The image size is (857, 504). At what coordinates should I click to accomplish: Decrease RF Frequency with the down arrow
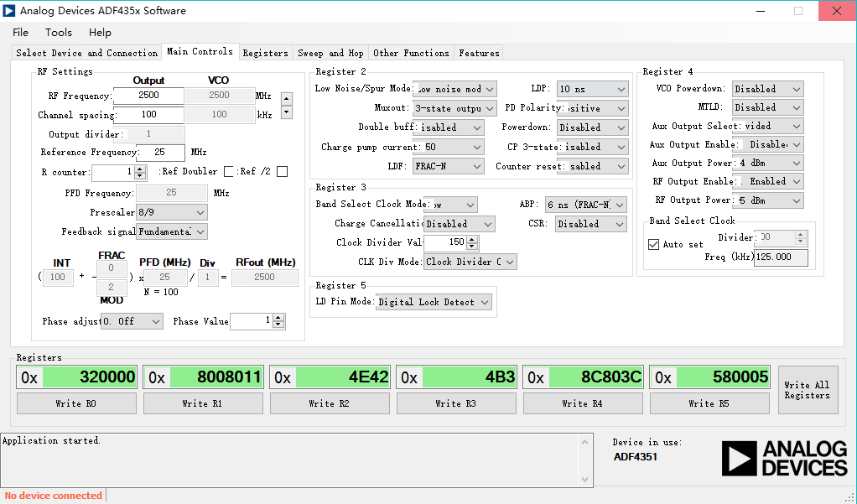287,112
